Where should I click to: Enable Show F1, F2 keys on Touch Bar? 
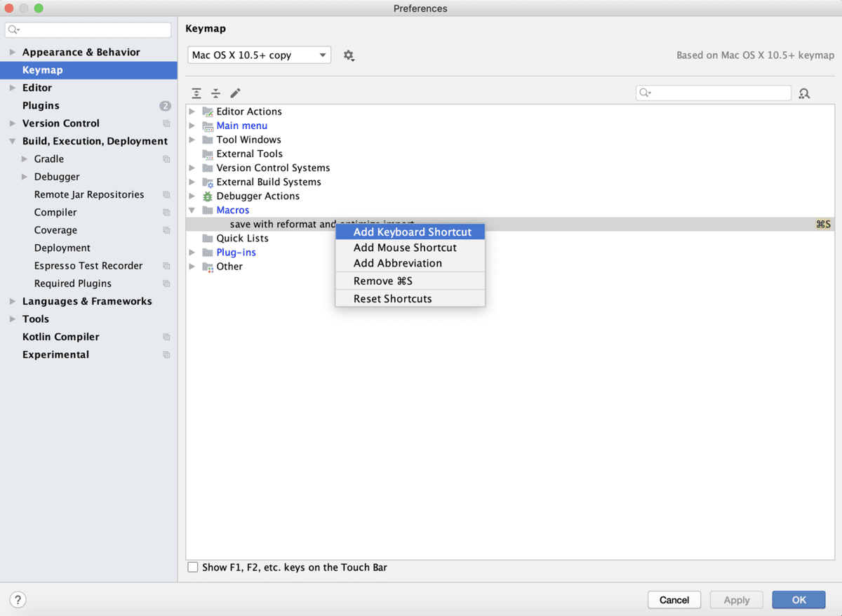point(193,567)
